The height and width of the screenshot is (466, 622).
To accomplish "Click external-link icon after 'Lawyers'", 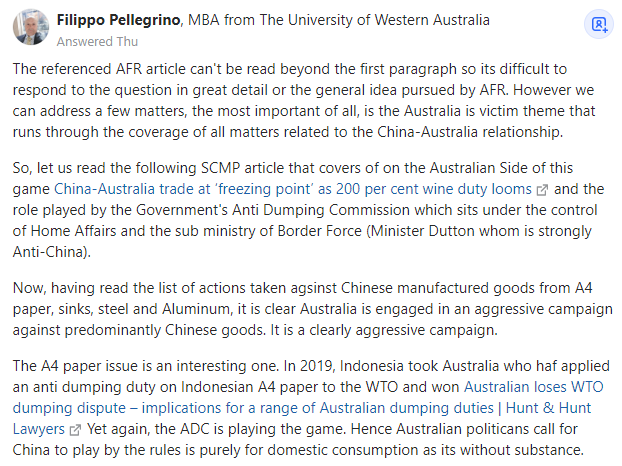I will [x=75, y=430].
